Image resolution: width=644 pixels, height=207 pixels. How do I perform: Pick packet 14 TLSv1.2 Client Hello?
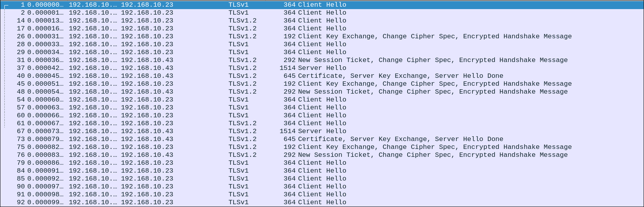(x=322, y=21)
